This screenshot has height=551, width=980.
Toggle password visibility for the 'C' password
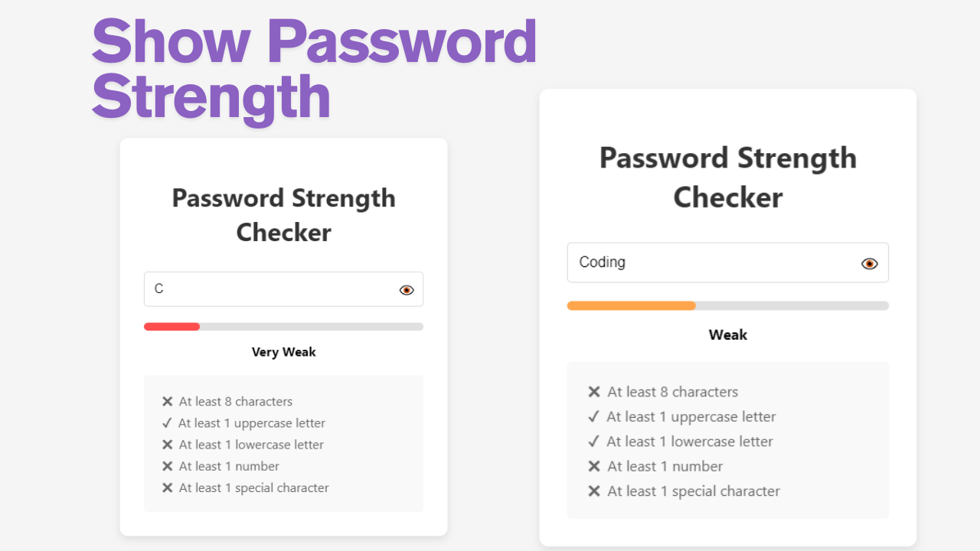coord(406,289)
